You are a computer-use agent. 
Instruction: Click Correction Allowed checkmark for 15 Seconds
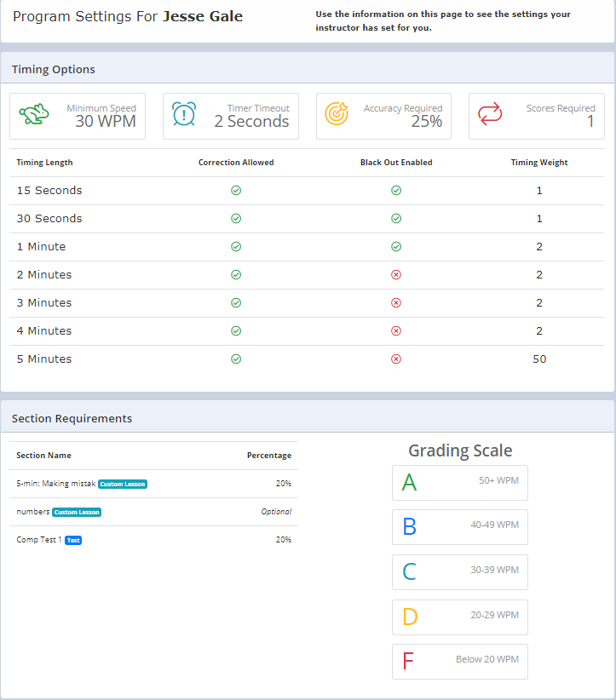pos(236,191)
